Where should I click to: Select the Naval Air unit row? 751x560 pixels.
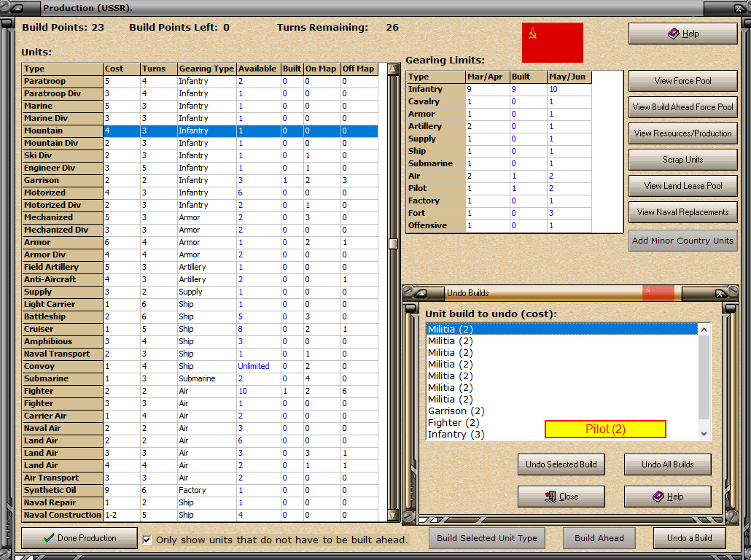click(x=201, y=428)
